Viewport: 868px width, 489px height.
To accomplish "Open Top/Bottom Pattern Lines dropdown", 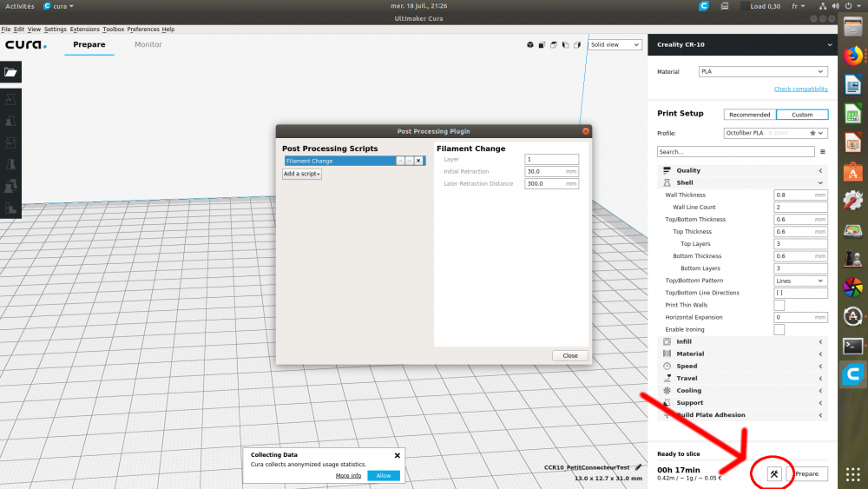I will 800,281.
